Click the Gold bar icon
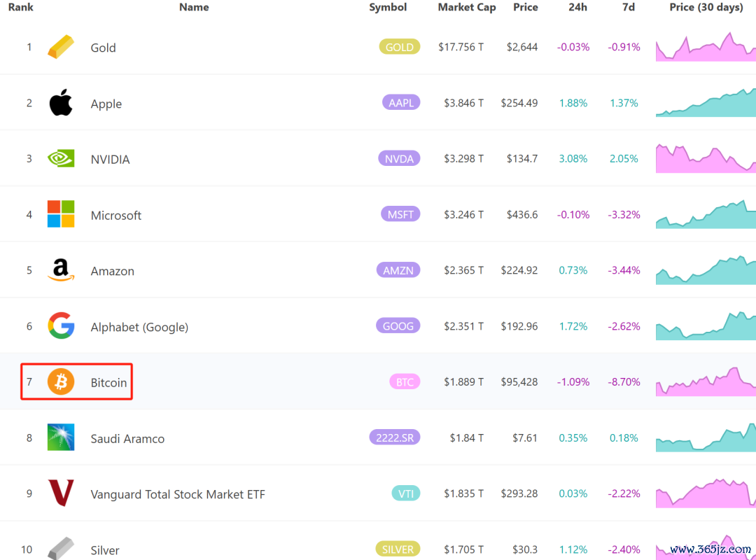Screen dimensions: 756x560 tap(61, 48)
